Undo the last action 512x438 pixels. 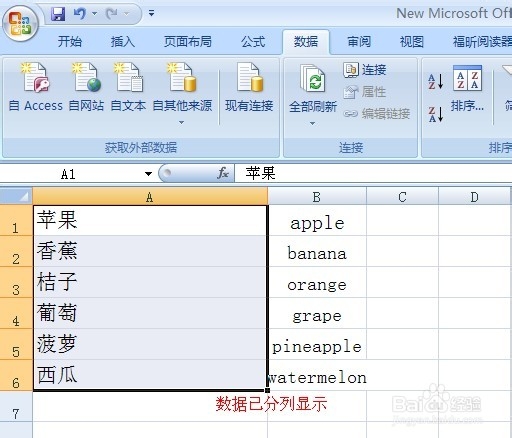pyautogui.click(x=80, y=14)
